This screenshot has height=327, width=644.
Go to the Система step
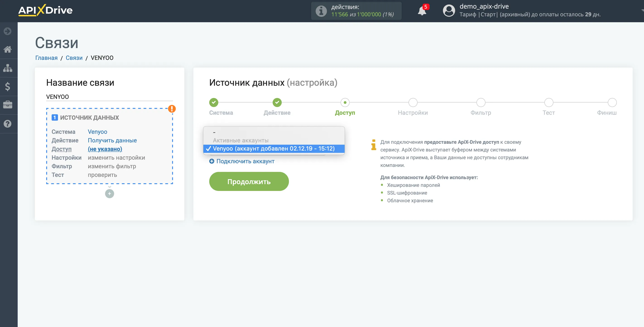click(x=214, y=102)
